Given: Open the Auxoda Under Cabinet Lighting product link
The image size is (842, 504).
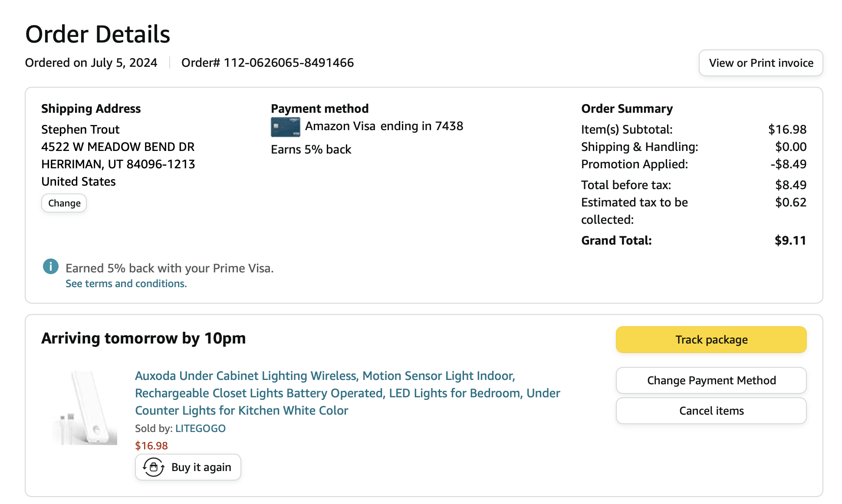Looking at the screenshot, I should (347, 393).
